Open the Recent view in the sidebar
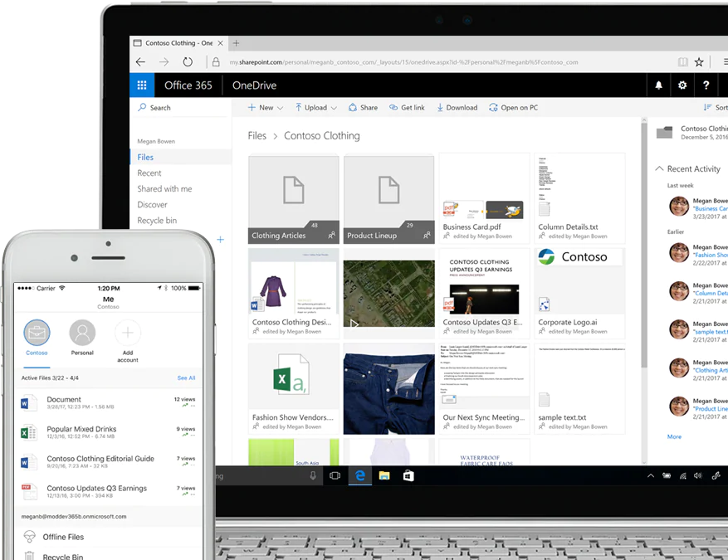This screenshot has height=560, width=728. [x=149, y=173]
